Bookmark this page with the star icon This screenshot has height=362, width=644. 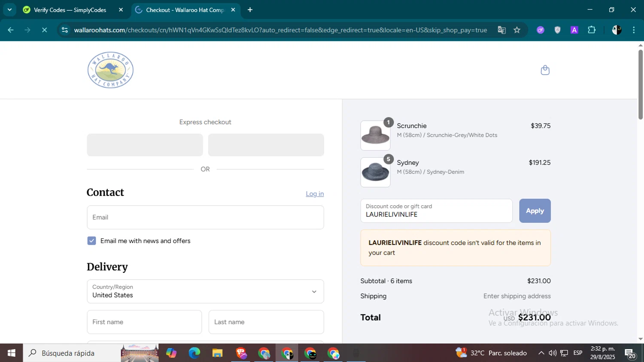coord(517,30)
